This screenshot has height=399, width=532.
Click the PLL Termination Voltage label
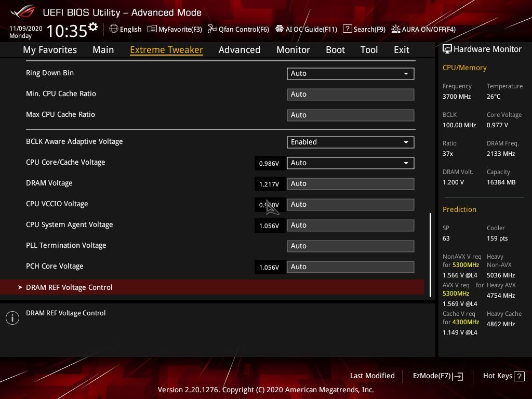[66, 245]
